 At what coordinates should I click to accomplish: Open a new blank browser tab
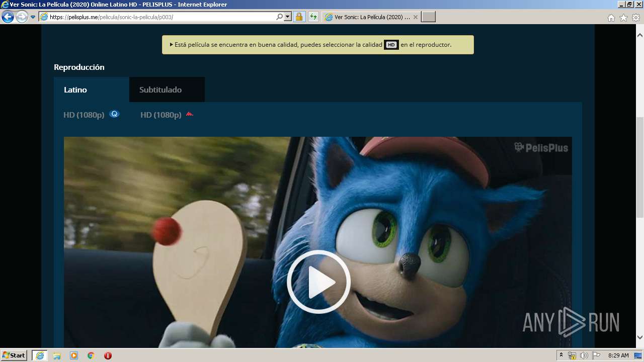coord(428,17)
